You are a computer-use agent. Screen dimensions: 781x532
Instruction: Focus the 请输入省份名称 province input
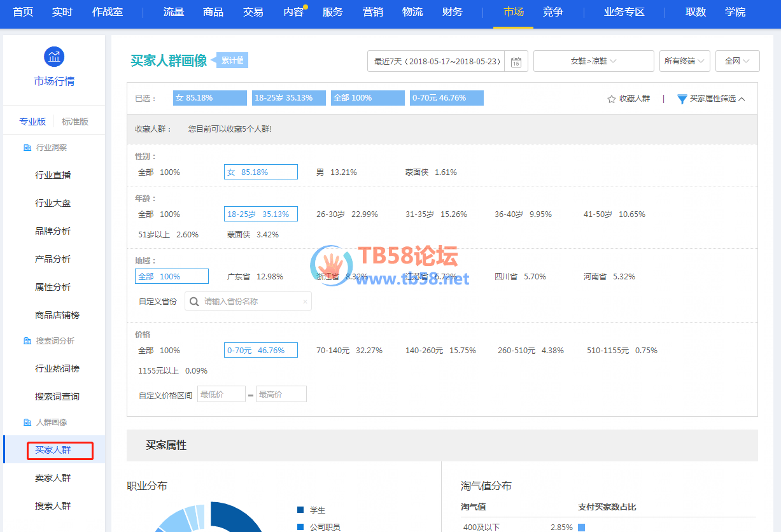tap(248, 302)
